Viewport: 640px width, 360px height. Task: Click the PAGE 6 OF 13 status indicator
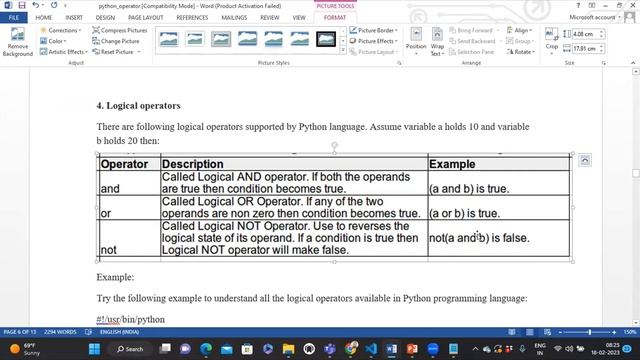(20, 332)
